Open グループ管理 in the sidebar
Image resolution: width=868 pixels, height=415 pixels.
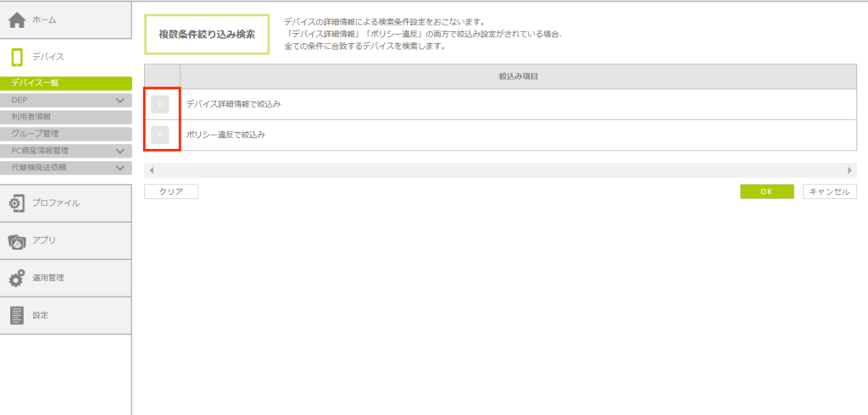click(66, 134)
